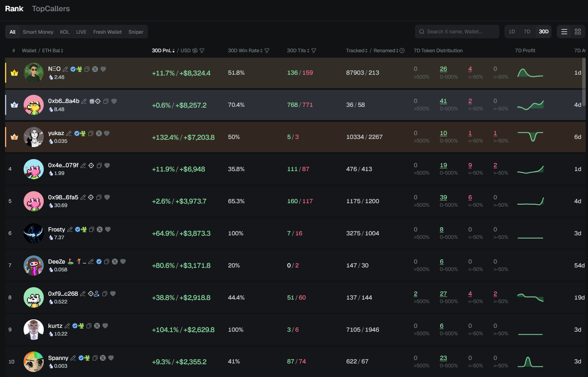Click the rename pencil beside yukaz
588x377 pixels.
tap(69, 134)
